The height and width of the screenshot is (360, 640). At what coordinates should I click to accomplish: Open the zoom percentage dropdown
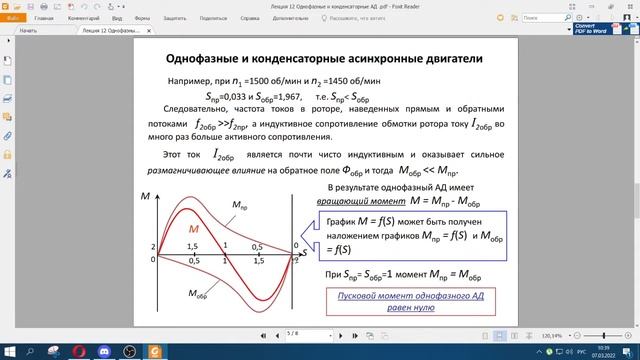click(x=569, y=336)
